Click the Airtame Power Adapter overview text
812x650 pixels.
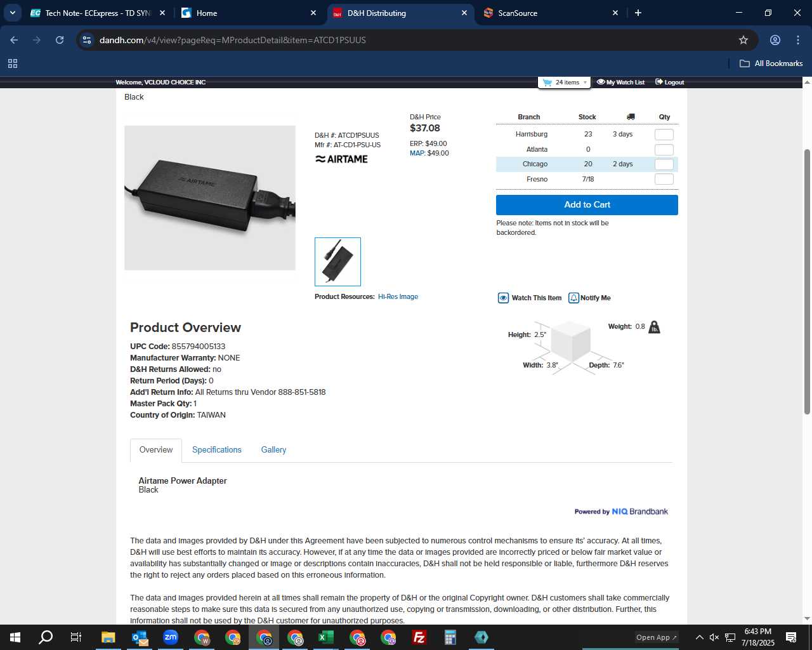[x=183, y=481]
